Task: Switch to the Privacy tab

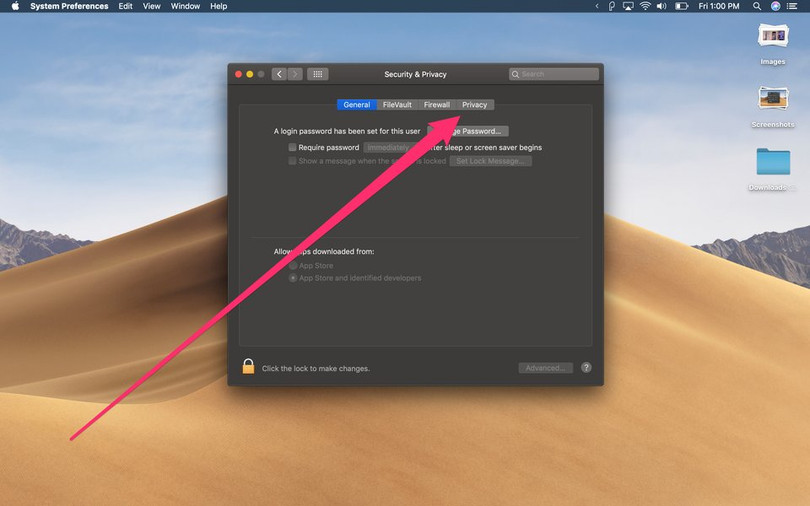Action: (474, 105)
